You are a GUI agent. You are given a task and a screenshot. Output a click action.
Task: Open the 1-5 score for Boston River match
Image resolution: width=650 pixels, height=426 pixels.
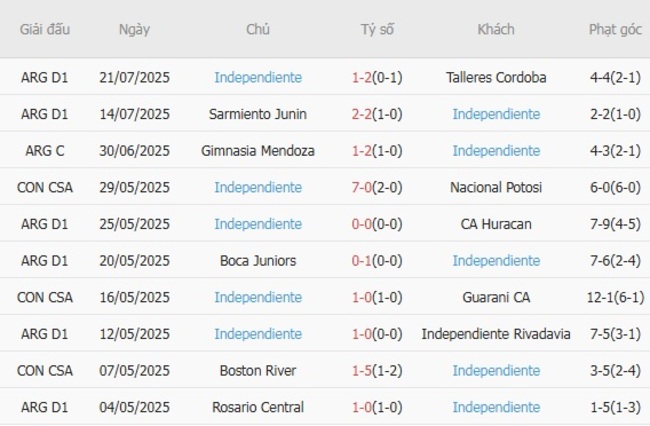(362, 371)
